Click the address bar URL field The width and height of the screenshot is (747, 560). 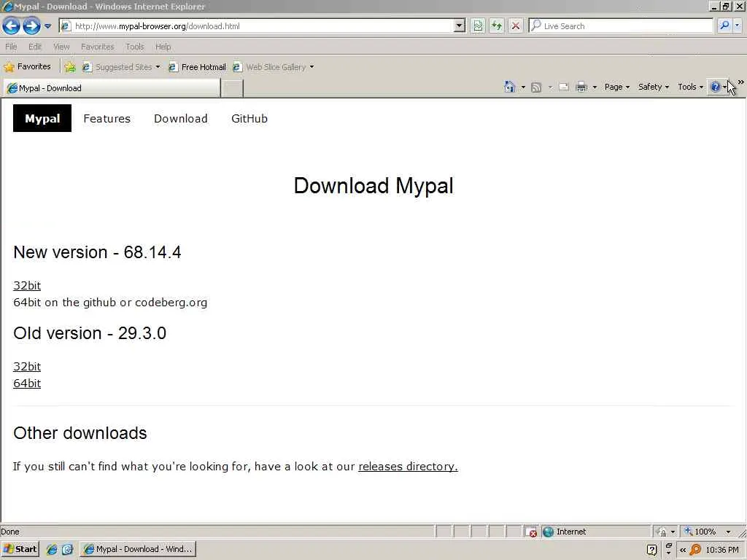[256, 26]
